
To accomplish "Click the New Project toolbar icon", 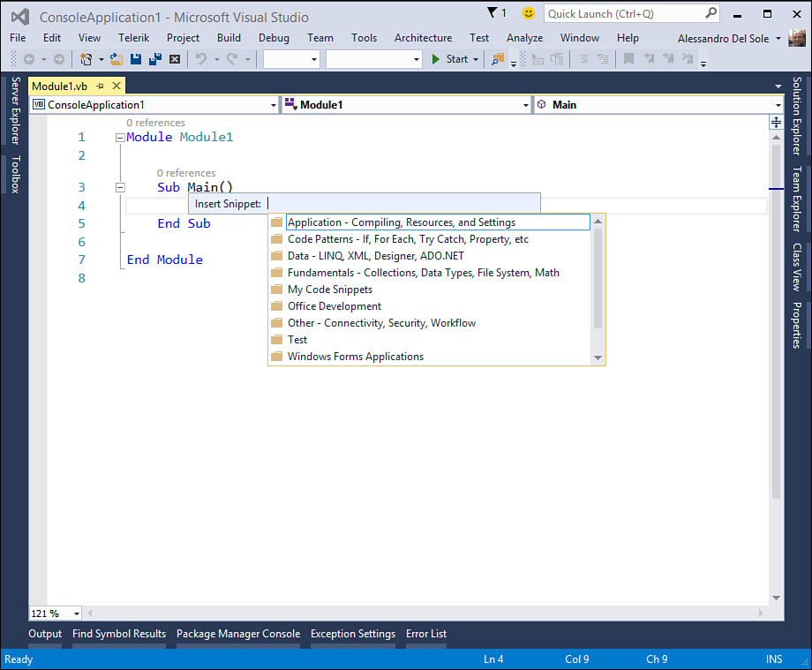I will point(86,59).
